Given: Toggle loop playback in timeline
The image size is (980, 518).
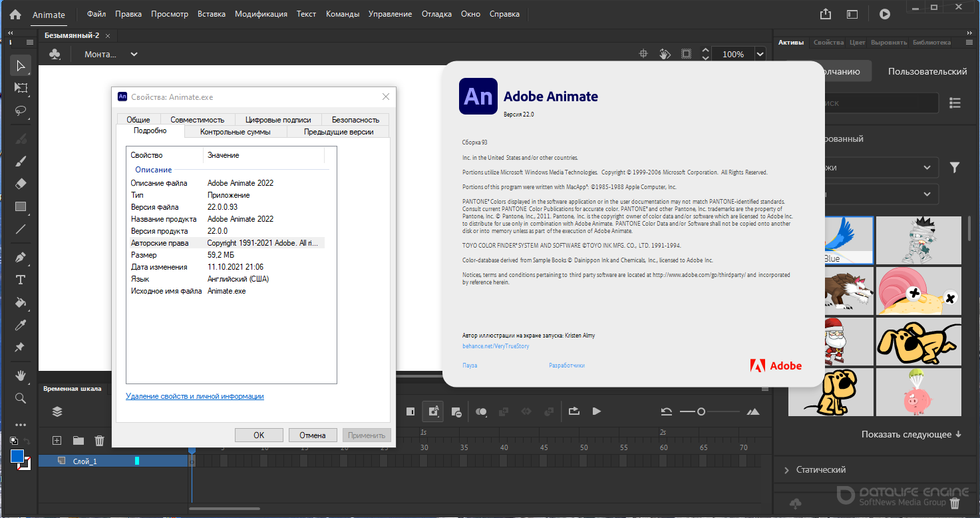Looking at the screenshot, I should coord(573,411).
